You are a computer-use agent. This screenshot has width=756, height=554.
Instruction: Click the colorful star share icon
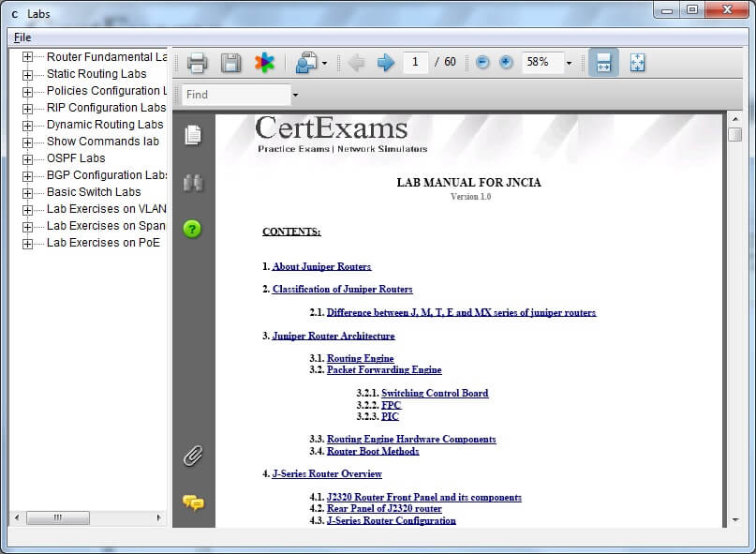click(264, 63)
